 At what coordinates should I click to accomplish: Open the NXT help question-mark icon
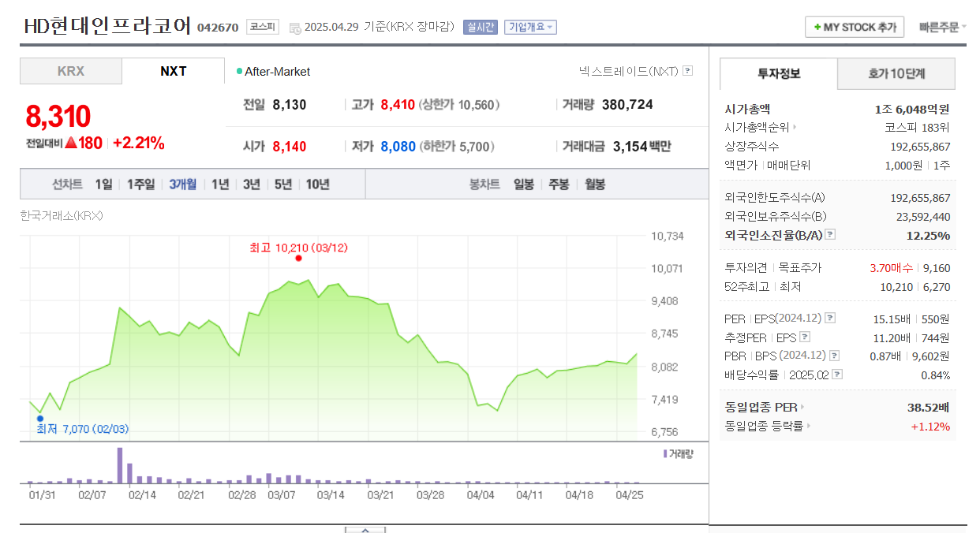tap(687, 71)
